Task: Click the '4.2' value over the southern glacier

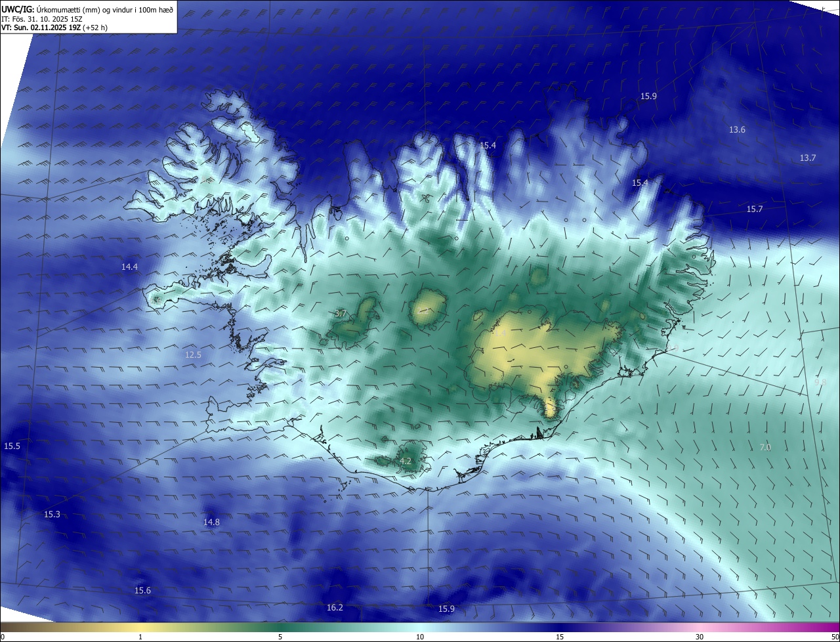Action: click(x=406, y=461)
